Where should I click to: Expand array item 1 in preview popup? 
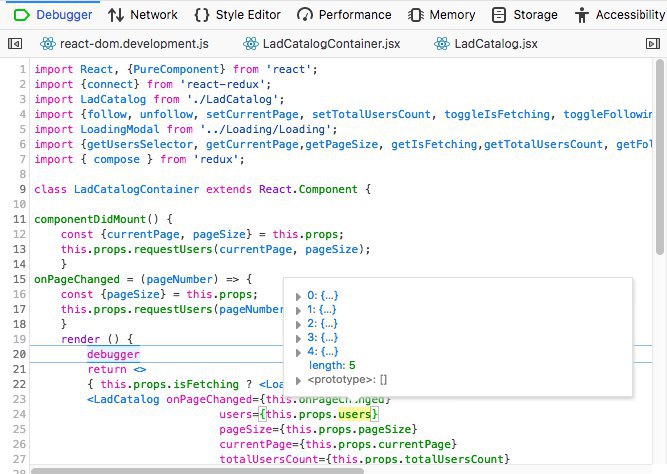click(299, 310)
